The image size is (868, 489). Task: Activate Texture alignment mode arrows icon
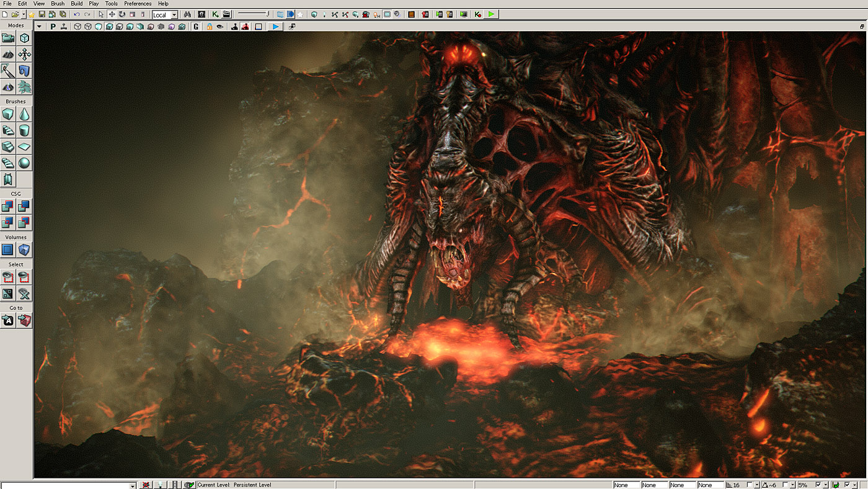(24, 55)
